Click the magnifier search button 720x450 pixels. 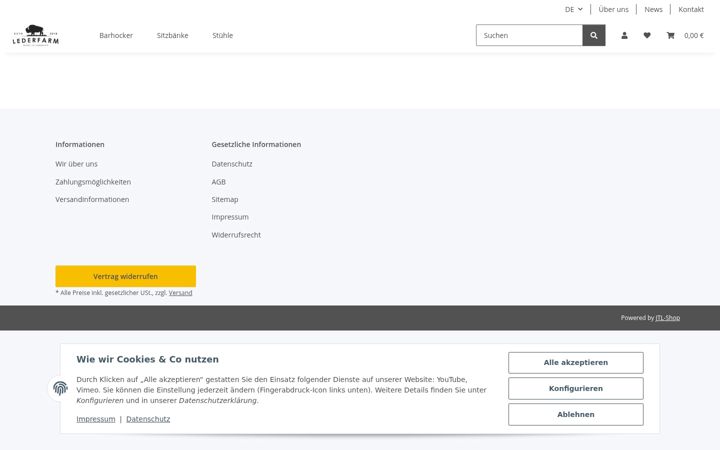coord(594,35)
